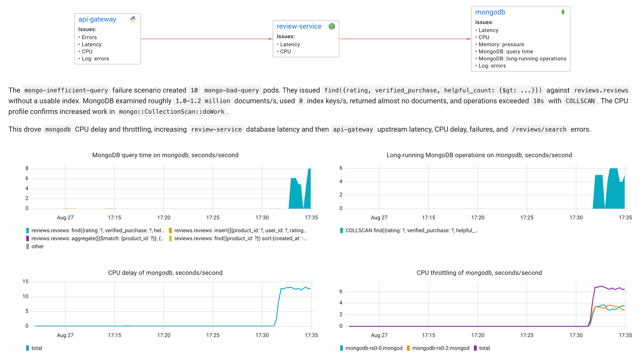Click the Python icon on api-gateway card
This screenshot has height=357, width=644.
133,19
